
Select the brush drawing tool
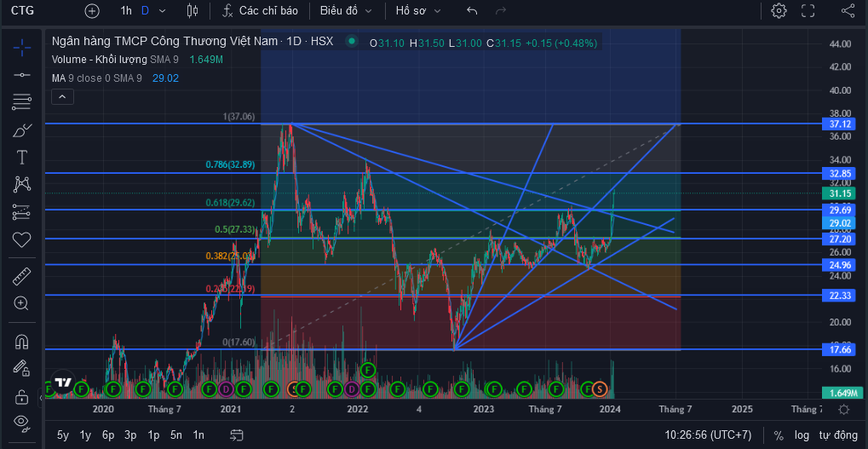(21, 130)
